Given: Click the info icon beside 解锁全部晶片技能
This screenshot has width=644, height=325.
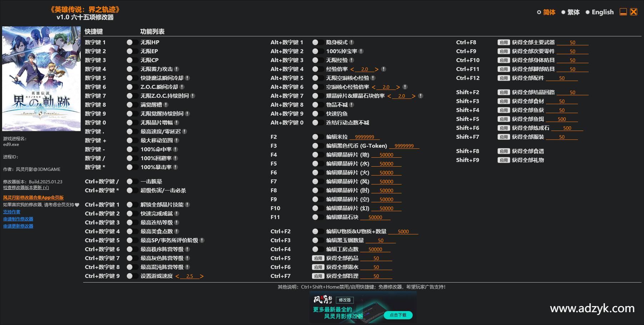Looking at the screenshot, I should coord(187,205).
